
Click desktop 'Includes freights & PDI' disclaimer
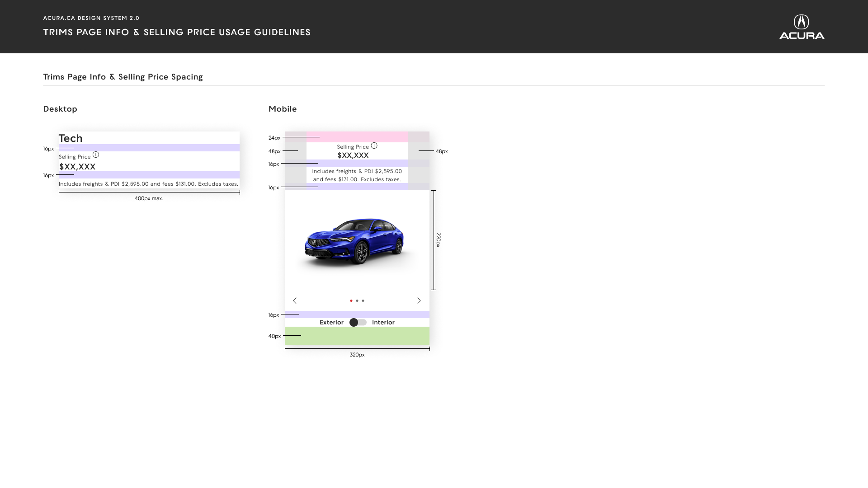point(148,184)
